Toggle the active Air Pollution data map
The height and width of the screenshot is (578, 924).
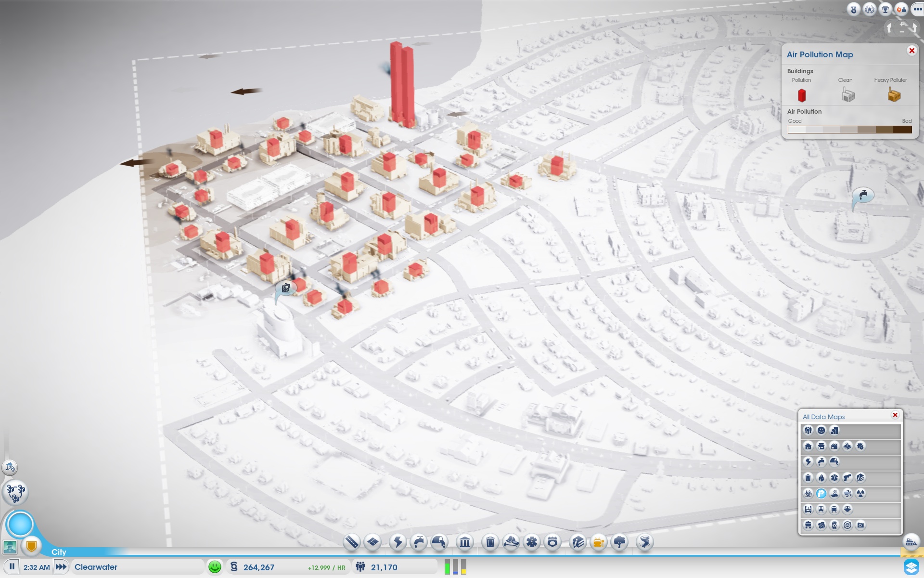click(821, 494)
